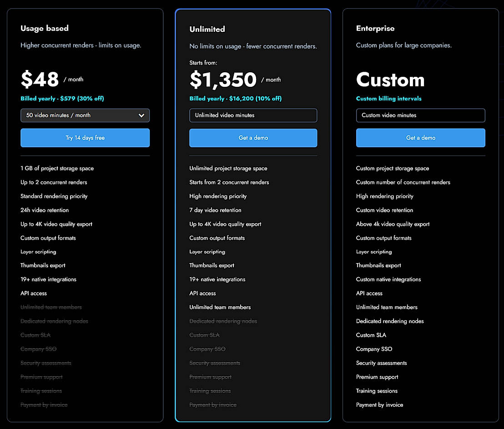
Task: Click the Unlimited plan title
Action: [x=207, y=29]
